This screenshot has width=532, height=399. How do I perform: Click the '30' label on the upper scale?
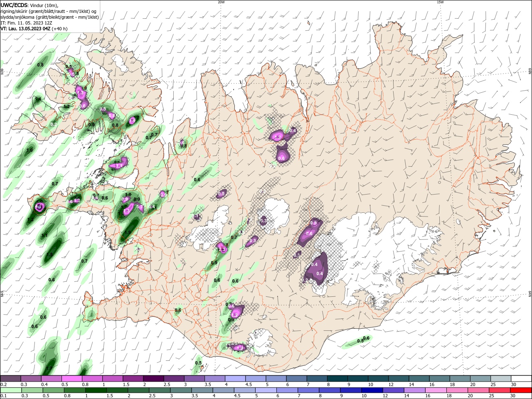514,384
